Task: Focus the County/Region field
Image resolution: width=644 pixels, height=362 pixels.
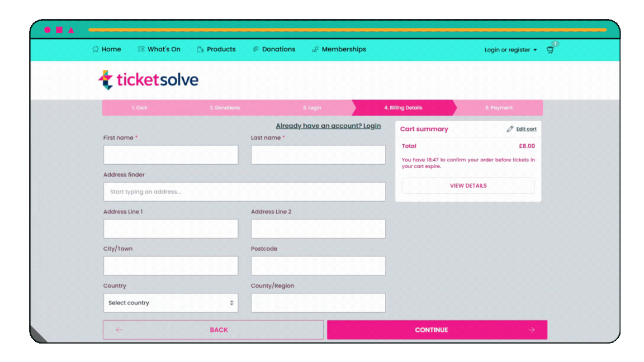Action: (318, 303)
